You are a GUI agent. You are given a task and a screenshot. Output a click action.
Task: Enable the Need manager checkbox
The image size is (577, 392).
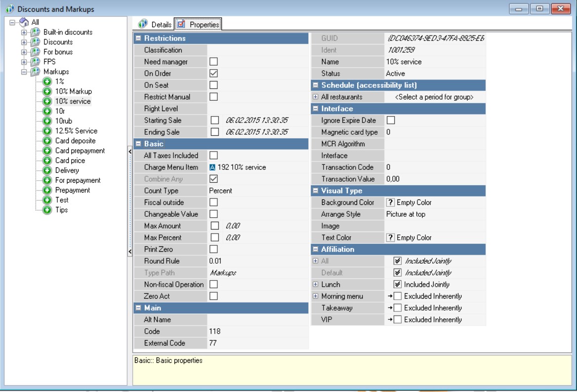click(x=213, y=61)
